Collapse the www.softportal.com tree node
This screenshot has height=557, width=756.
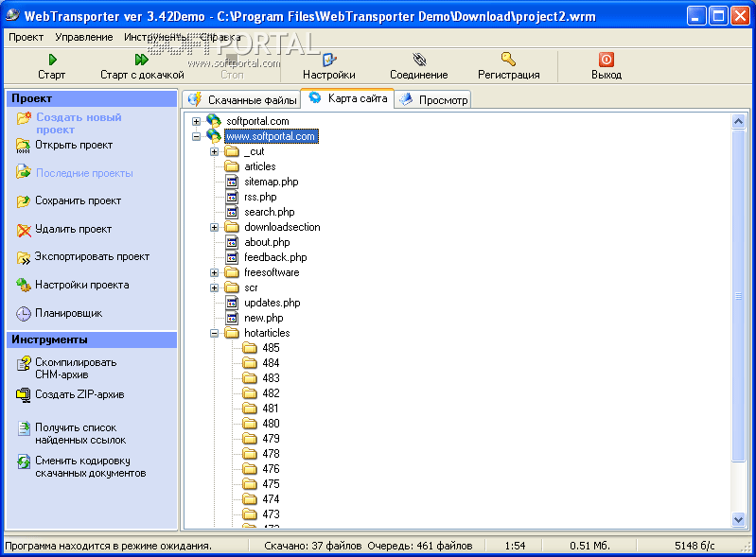(196, 136)
